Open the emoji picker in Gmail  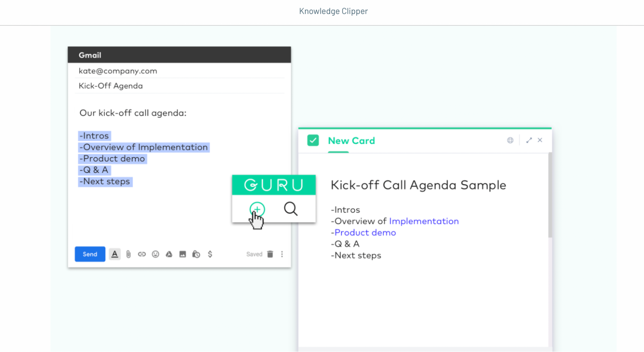156,254
